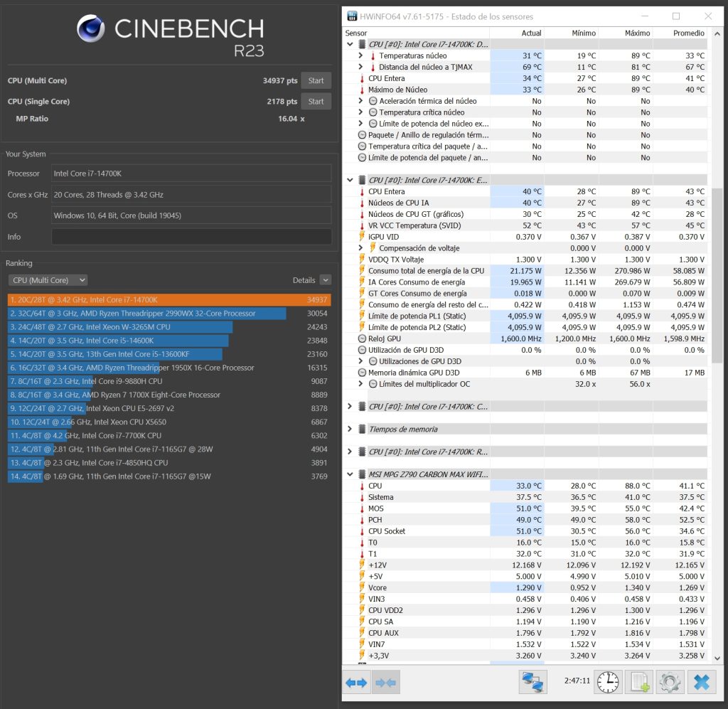Open HWiNFO network remote monitoring icon
The image size is (728, 709).
(x=532, y=682)
